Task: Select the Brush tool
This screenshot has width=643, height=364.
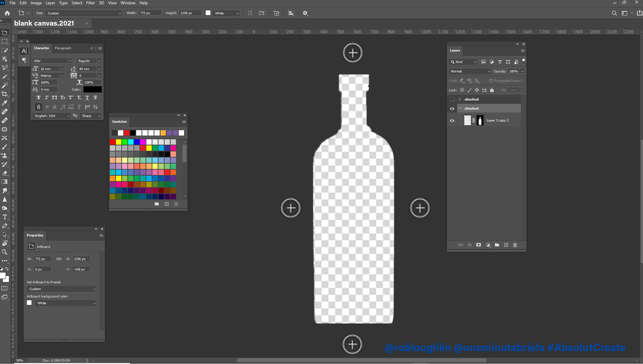Action: coord(5,147)
